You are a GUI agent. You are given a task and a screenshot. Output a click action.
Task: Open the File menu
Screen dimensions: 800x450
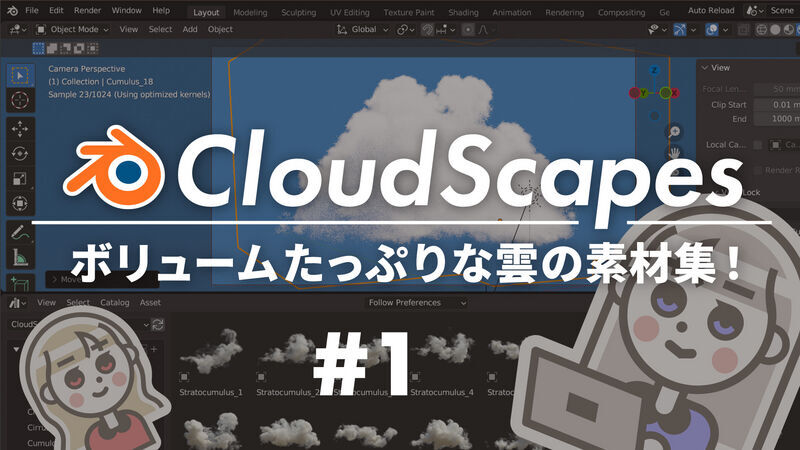click(x=32, y=10)
